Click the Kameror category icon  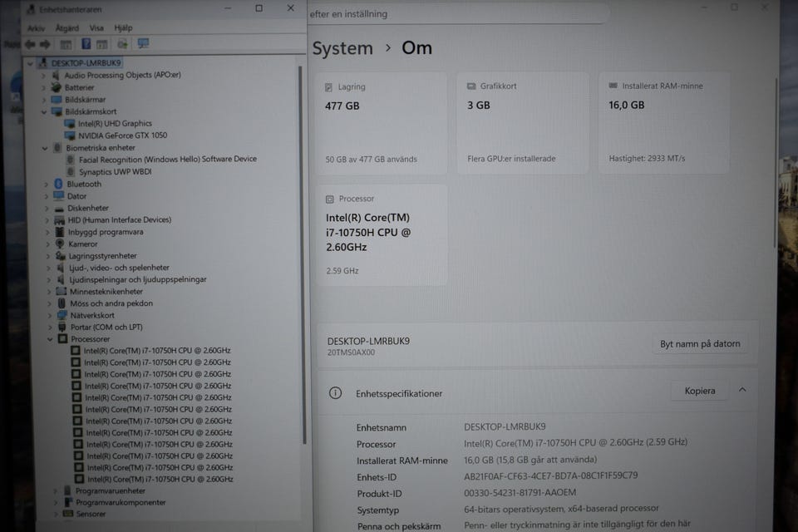59,244
